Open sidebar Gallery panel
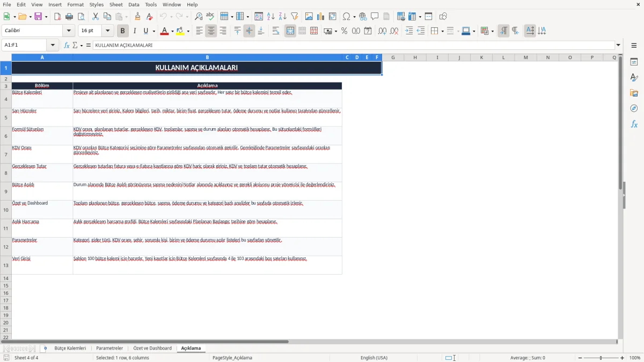Screen dimensions: 644x362 click(634, 93)
